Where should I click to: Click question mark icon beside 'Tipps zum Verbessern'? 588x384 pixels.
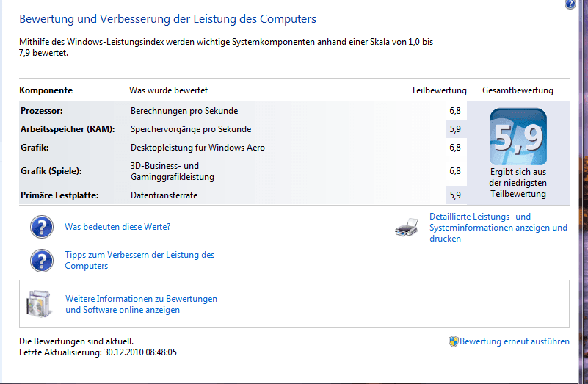[x=42, y=260]
